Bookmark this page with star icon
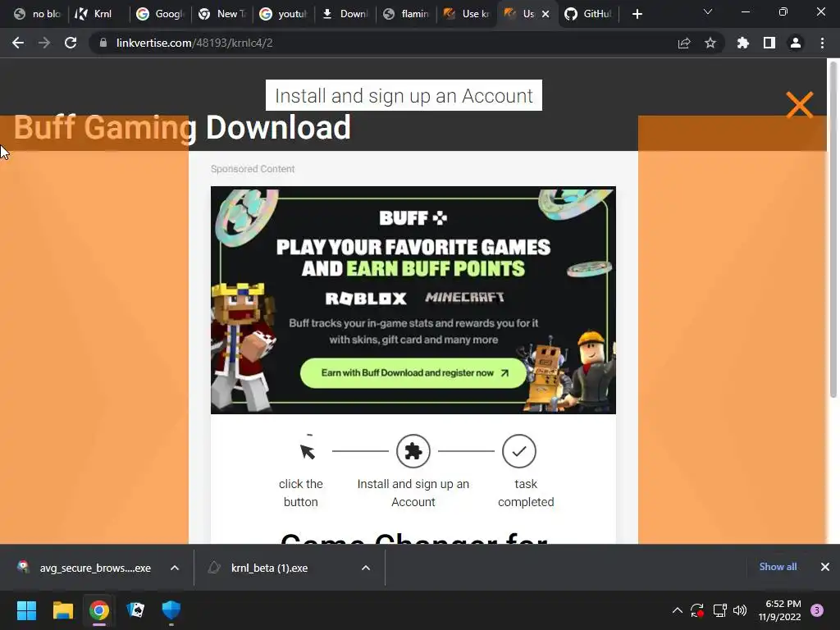The image size is (840, 630). coord(710,43)
